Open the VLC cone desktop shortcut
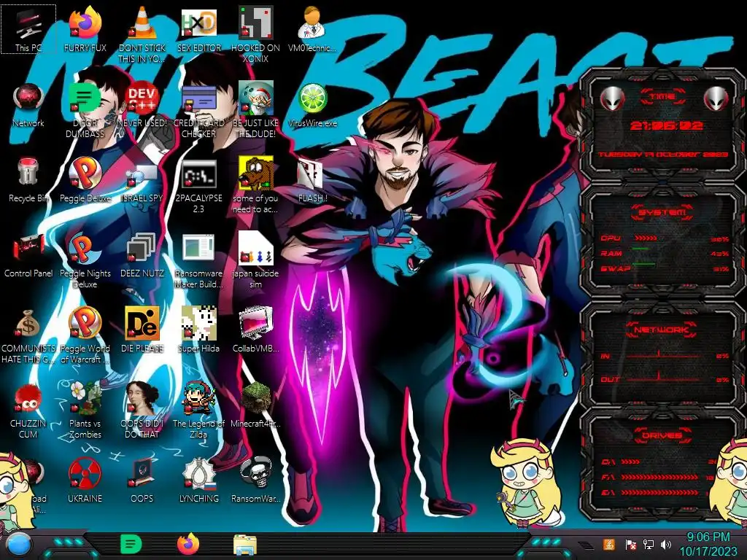 (x=142, y=35)
